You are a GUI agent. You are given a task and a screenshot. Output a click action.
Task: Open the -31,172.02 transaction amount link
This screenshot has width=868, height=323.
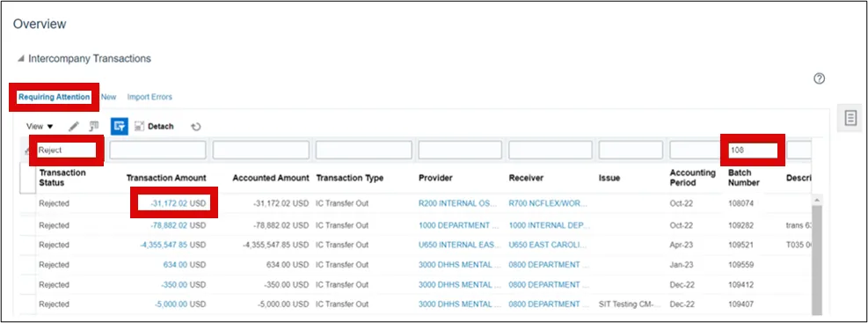click(169, 203)
